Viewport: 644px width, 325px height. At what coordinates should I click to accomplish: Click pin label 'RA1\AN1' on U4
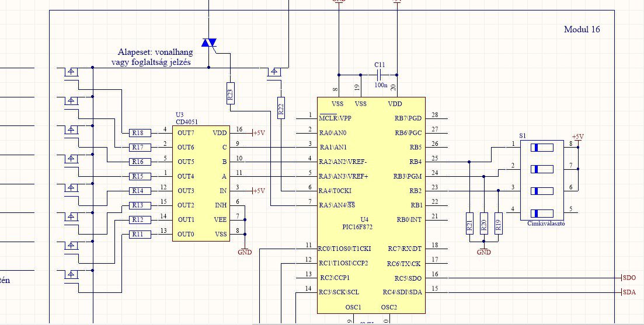[x=333, y=147]
